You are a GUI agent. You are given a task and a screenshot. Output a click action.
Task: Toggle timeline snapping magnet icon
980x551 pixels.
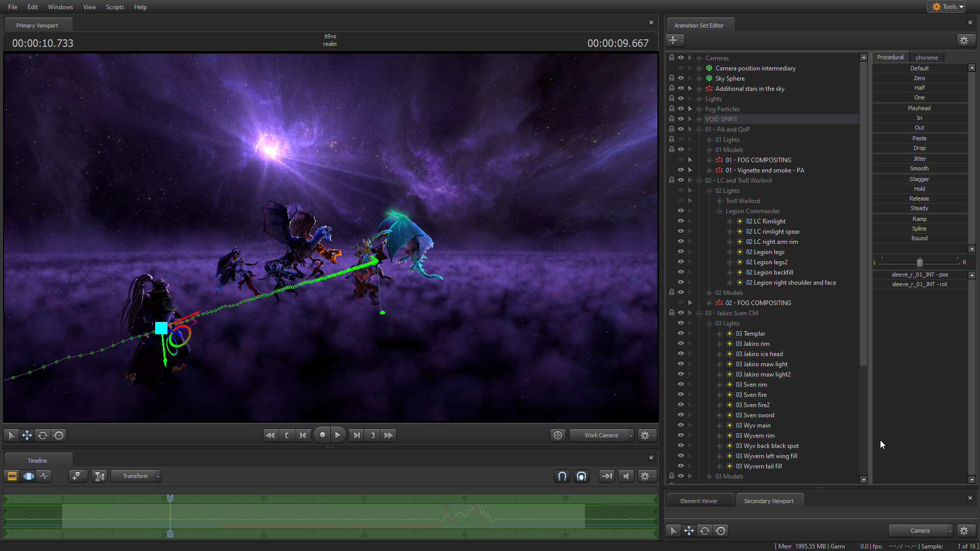click(562, 476)
